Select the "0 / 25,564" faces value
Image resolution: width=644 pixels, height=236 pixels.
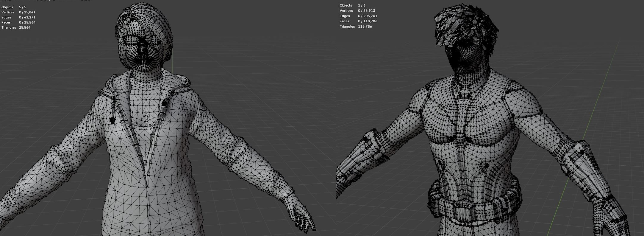pyautogui.click(x=27, y=22)
